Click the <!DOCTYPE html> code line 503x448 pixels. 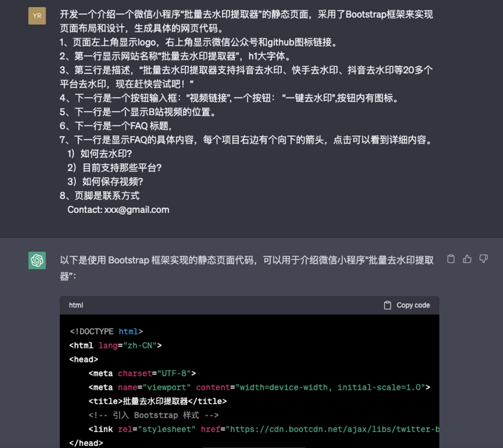click(x=106, y=331)
